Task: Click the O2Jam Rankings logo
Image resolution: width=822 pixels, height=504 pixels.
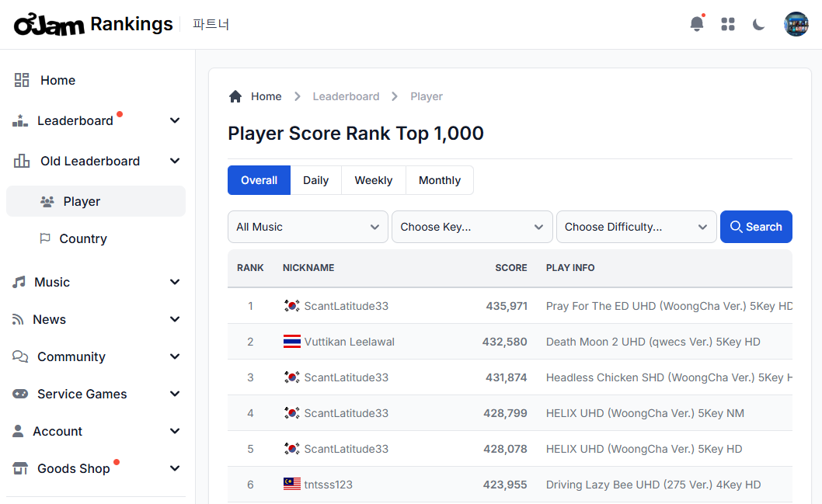Action: click(x=93, y=24)
